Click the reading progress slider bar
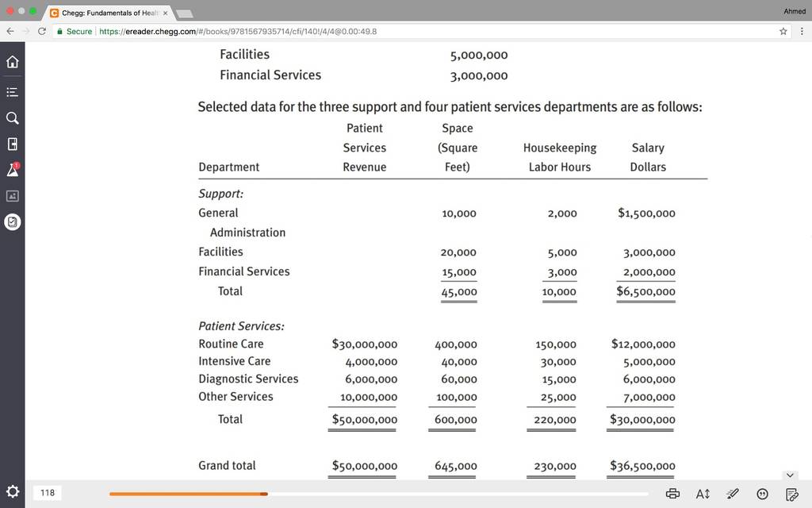 [378, 494]
